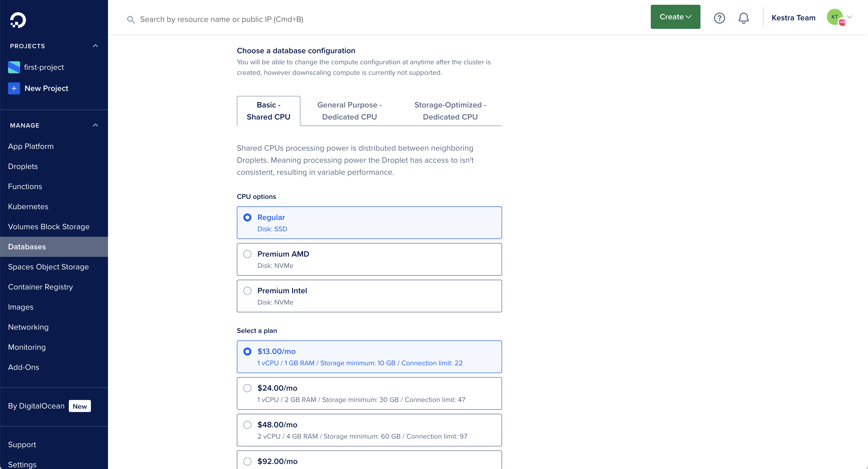Collapse the Projects section chevron
The height and width of the screenshot is (469, 868).
(95, 46)
